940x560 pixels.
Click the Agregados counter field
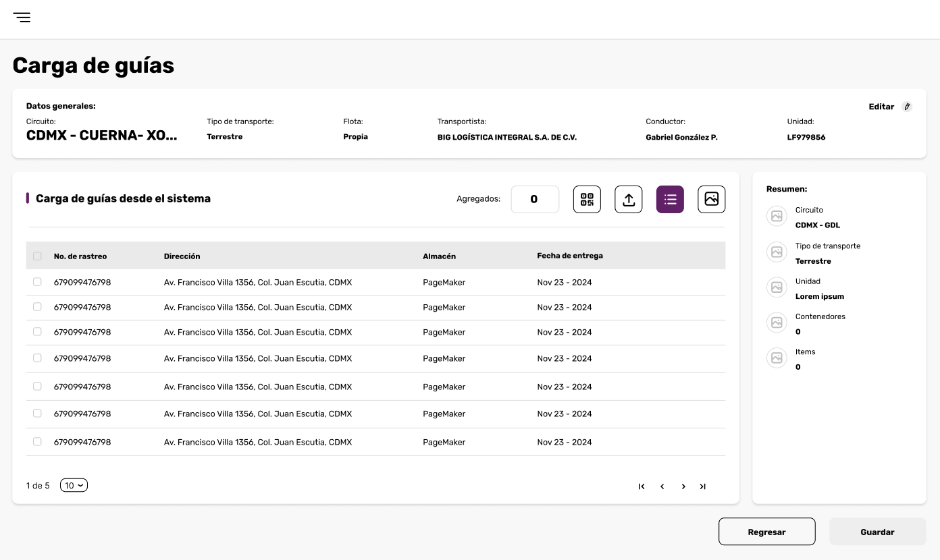pyautogui.click(x=535, y=200)
